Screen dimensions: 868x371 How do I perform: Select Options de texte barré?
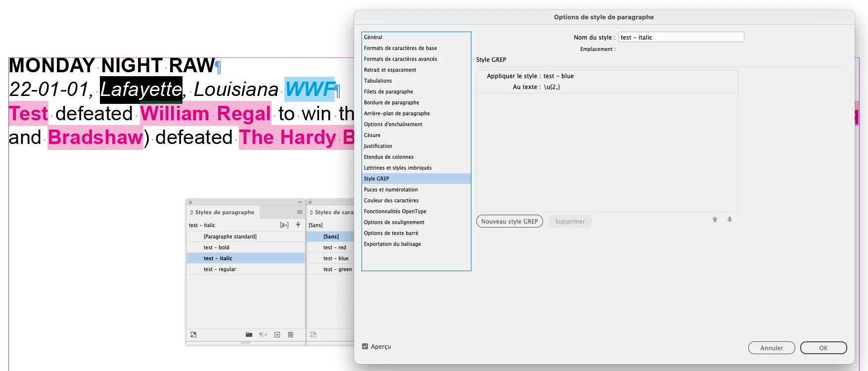416,233
